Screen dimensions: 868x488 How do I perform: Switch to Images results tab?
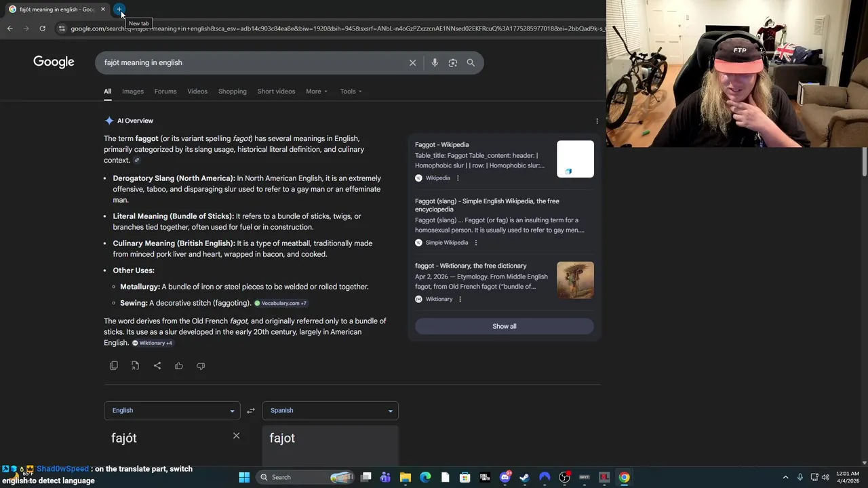point(133,91)
